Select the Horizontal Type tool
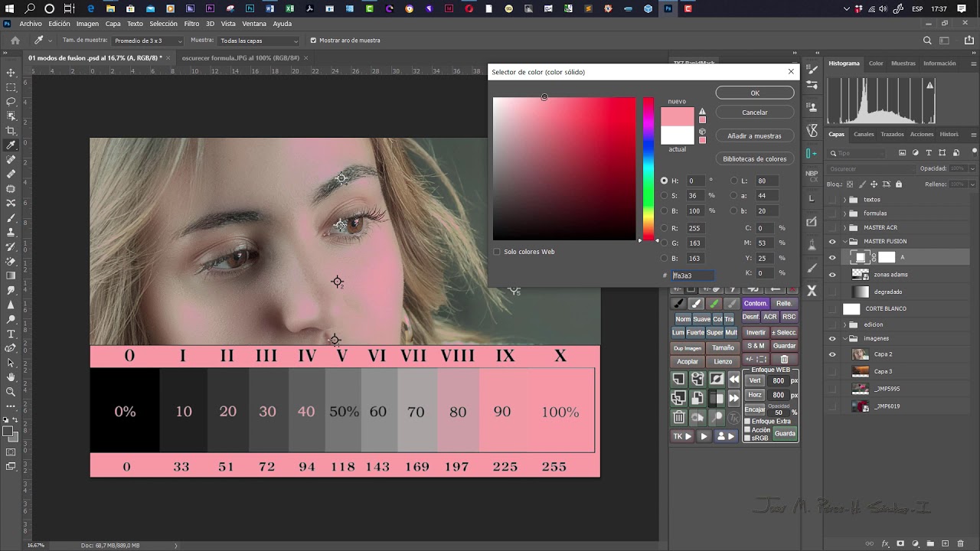Screen dimensions: 980x551 tap(11, 334)
